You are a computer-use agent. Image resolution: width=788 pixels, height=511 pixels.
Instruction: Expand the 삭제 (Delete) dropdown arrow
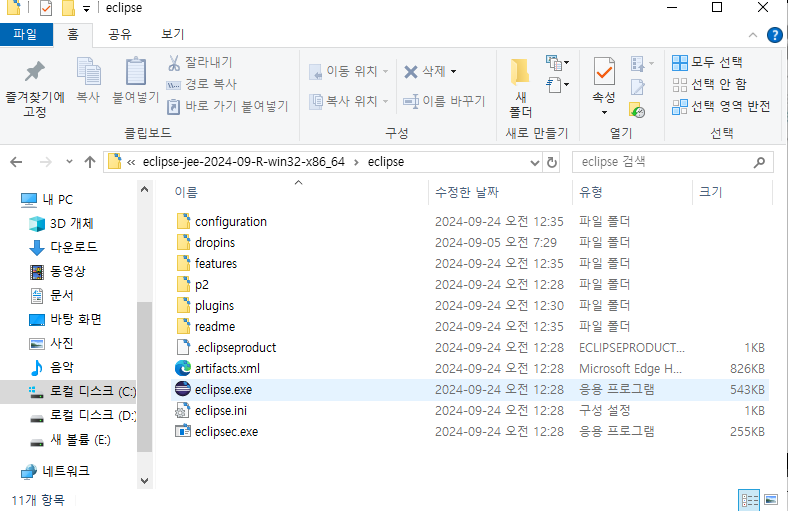(x=453, y=71)
